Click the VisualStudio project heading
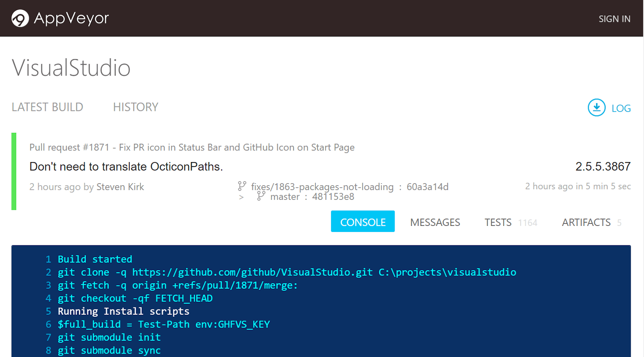Viewport: 644px width, 357px height. coord(71,68)
